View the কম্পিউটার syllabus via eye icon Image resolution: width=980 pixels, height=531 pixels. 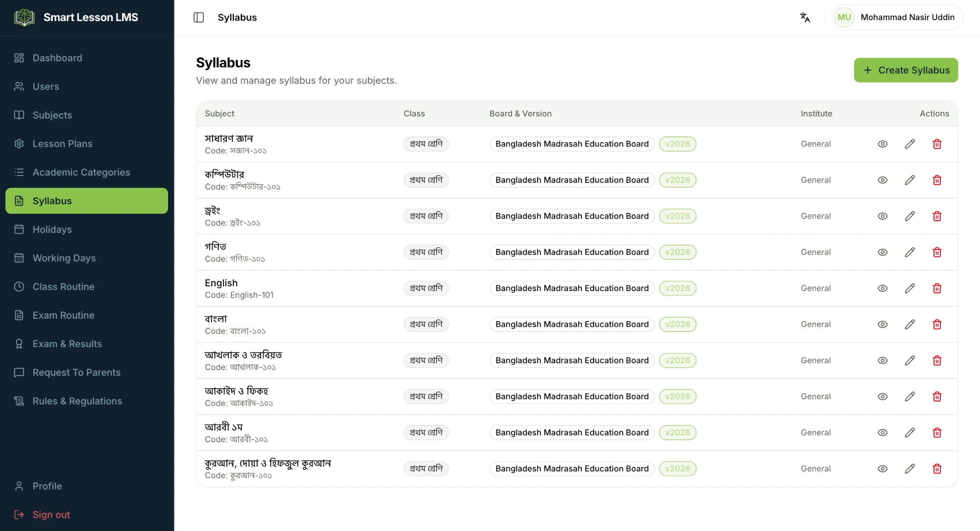coord(882,180)
